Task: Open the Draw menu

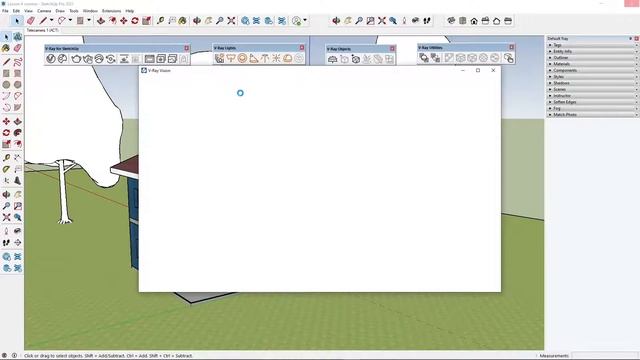Action: pyautogui.click(x=60, y=11)
